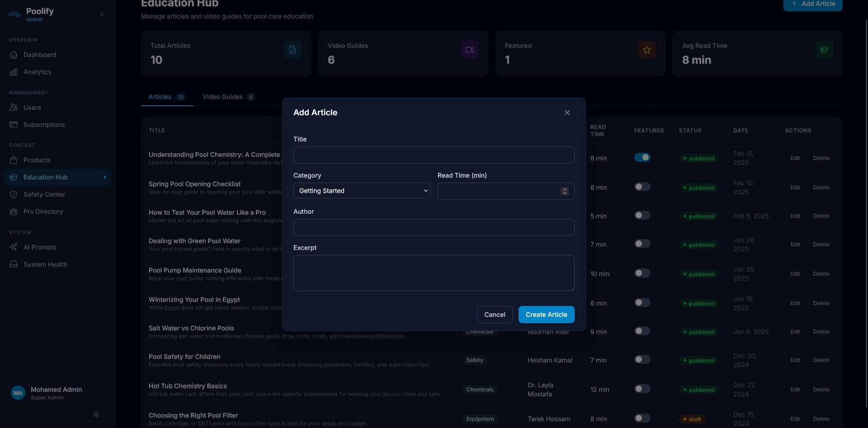This screenshot has width=868, height=428.
Task: Toggle Featured on the Hot Tub Chemistry Basics row
Action: coord(642,388)
